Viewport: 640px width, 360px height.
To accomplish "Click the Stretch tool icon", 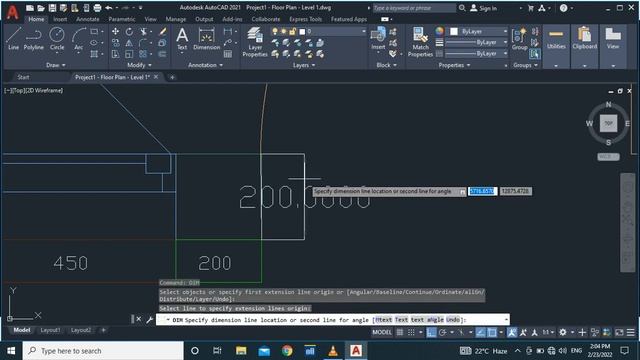I will click(x=116, y=54).
